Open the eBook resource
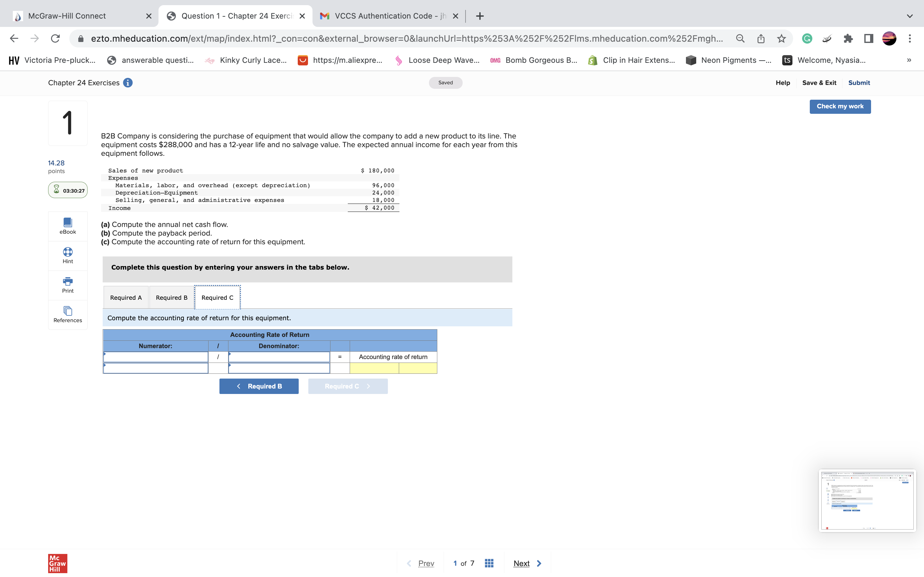Image resolution: width=924 pixels, height=577 pixels. [68, 226]
